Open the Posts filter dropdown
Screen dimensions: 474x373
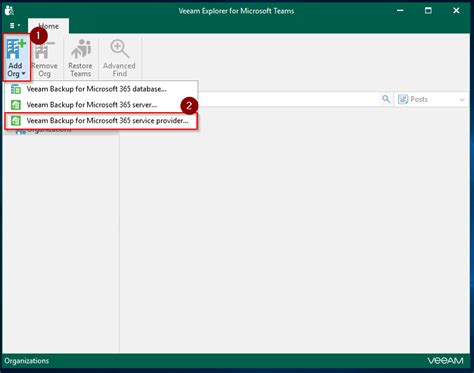pyautogui.click(x=431, y=99)
